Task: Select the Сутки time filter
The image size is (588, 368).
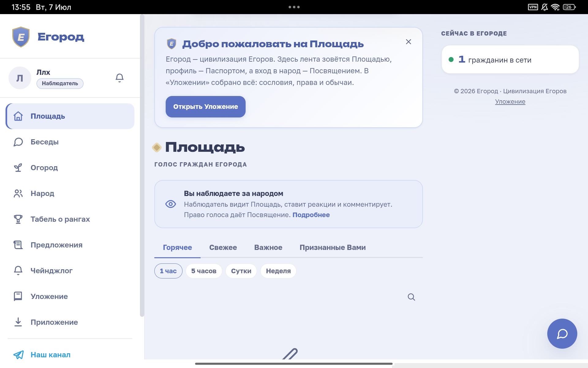Action: [241, 271]
